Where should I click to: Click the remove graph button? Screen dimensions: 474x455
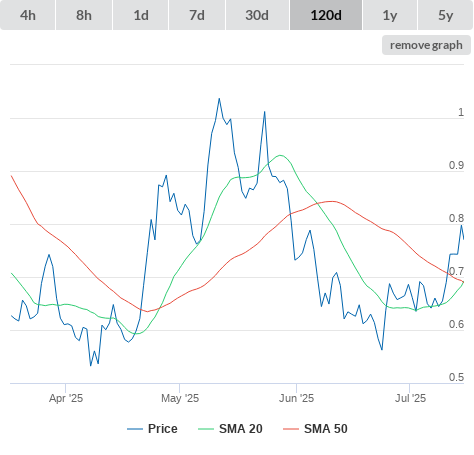pyautogui.click(x=426, y=45)
